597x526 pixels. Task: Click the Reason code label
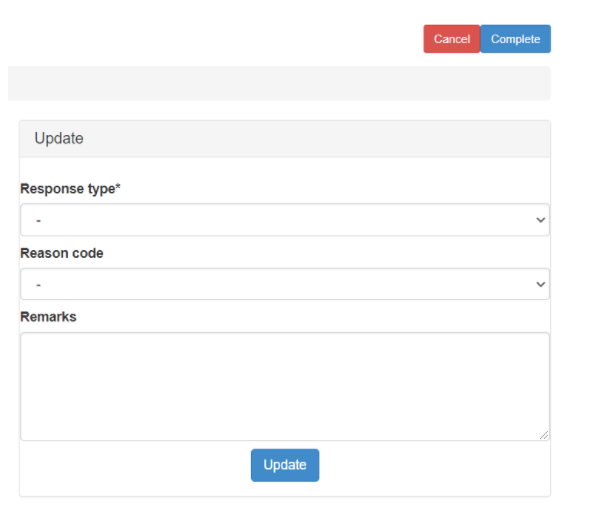point(62,253)
